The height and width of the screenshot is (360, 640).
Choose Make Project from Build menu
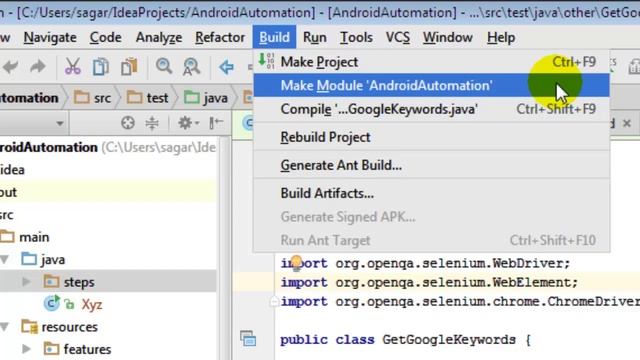point(431,62)
